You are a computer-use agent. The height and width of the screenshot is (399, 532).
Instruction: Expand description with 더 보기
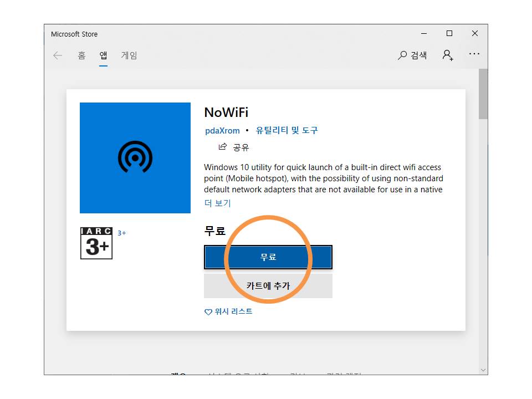217,203
